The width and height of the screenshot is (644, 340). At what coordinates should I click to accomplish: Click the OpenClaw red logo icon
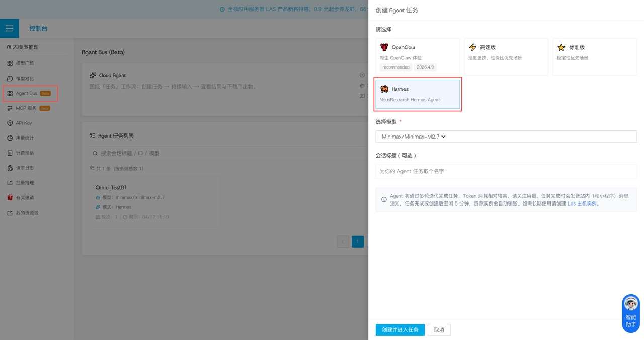pos(384,47)
